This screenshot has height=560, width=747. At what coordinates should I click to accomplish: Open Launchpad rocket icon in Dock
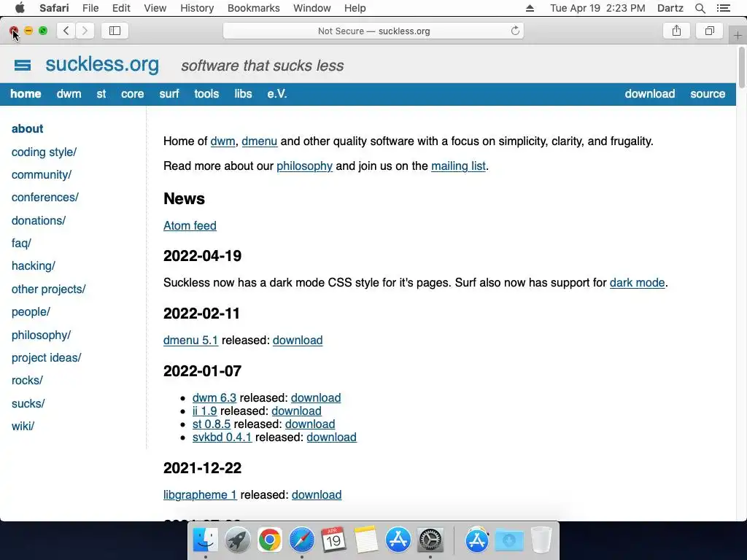click(237, 540)
